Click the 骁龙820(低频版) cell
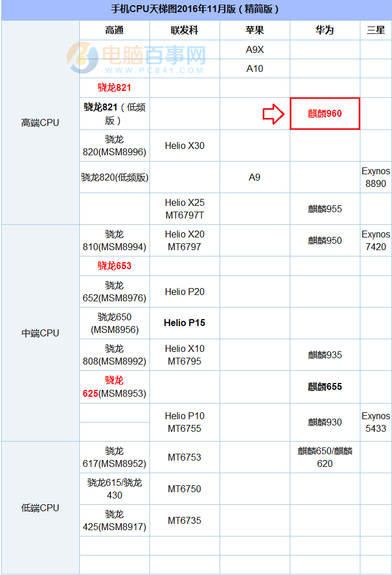Image resolution: width=392 pixels, height=575 pixels. (114, 178)
